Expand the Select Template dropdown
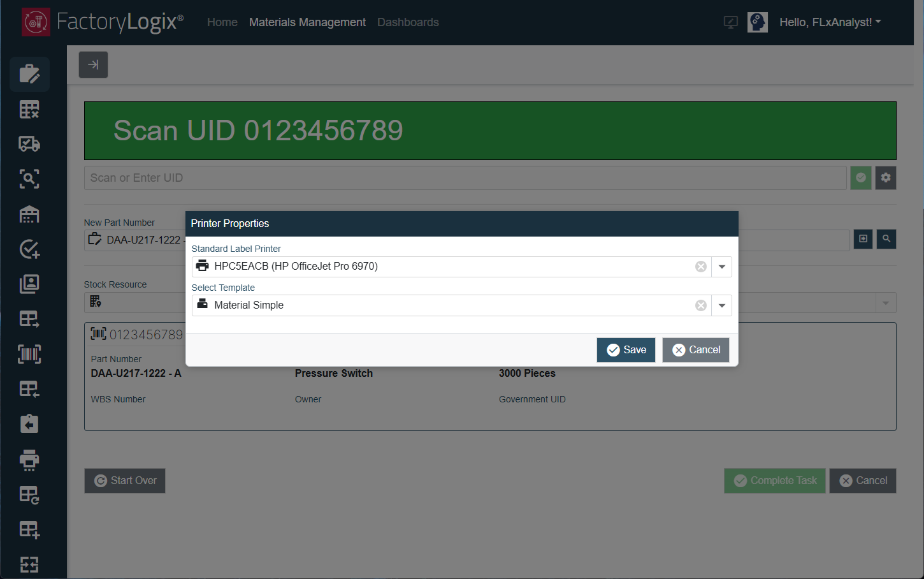Image resolution: width=924 pixels, height=579 pixels. point(722,305)
